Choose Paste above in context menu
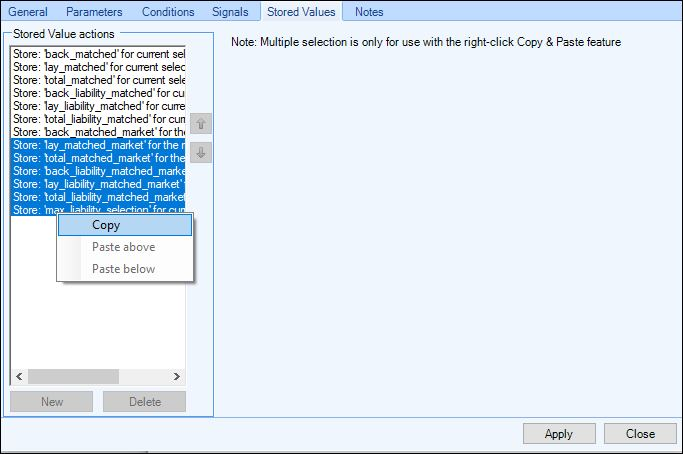The height and width of the screenshot is (454, 683). (x=125, y=247)
